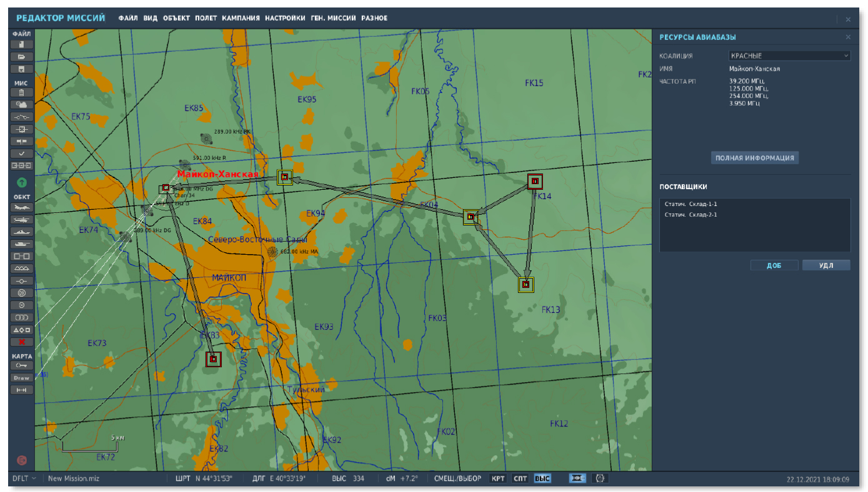Click the ДОБ add supplier button
The image size is (868, 492).
(x=774, y=265)
